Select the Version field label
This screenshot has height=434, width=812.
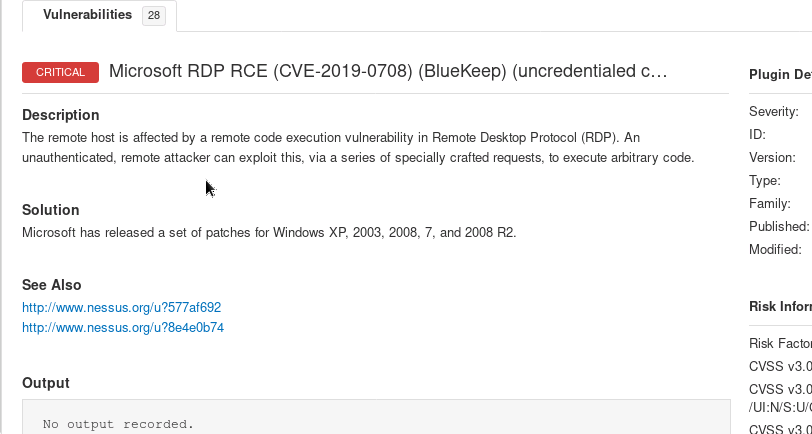click(x=772, y=157)
